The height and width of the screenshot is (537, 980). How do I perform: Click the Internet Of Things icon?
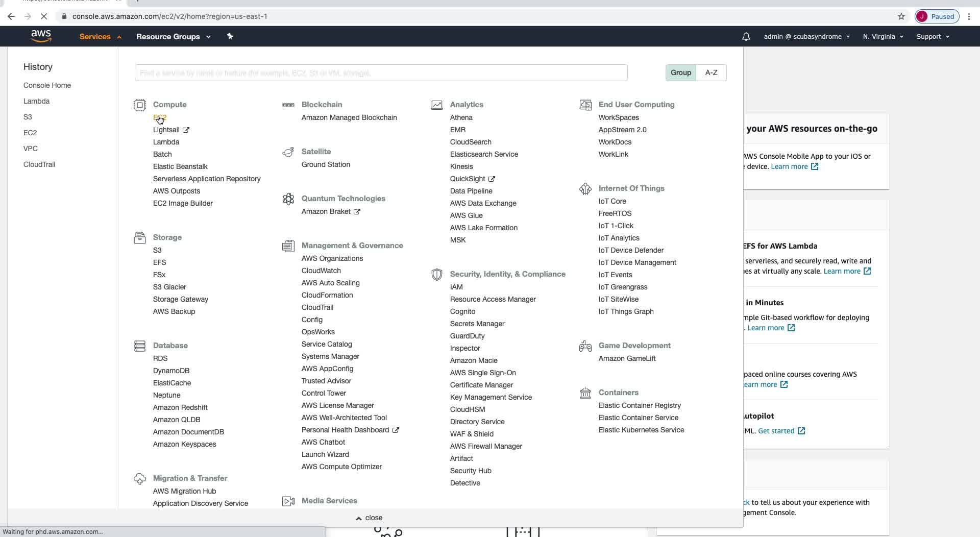[585, 189]
